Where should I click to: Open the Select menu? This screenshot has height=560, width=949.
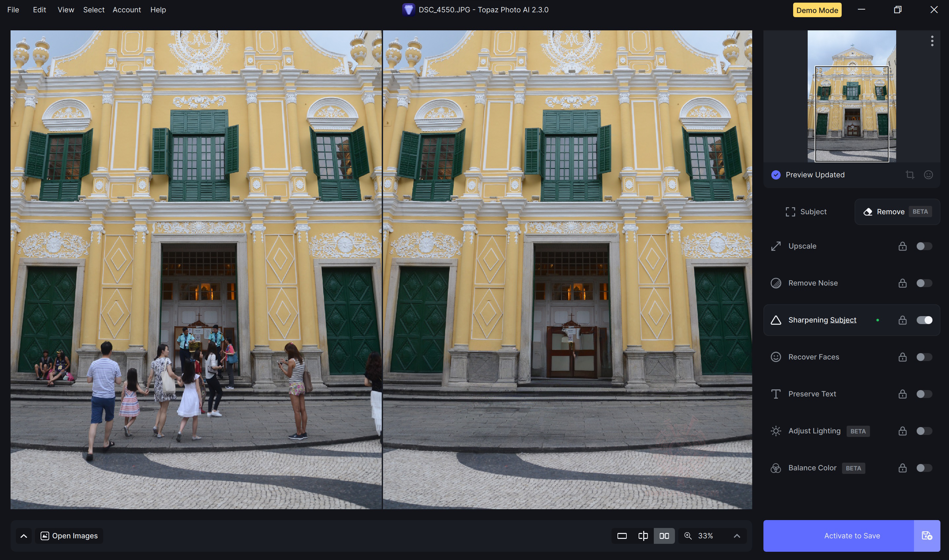(x=94, y=10)
